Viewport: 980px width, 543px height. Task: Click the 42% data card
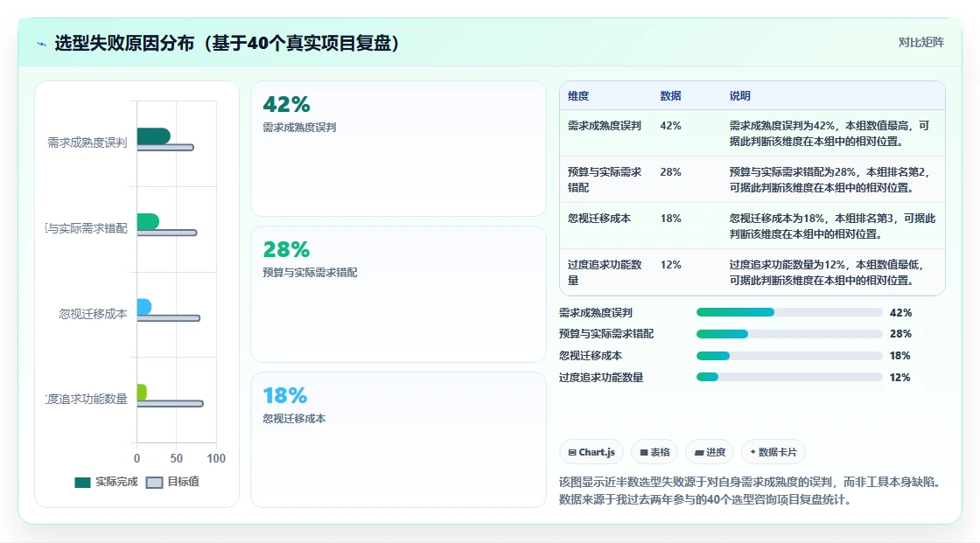coord(399,149)
